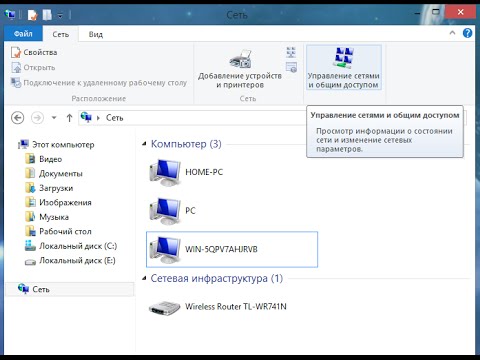
Task: Minimize the Сеть window
Action: (417, 13)
